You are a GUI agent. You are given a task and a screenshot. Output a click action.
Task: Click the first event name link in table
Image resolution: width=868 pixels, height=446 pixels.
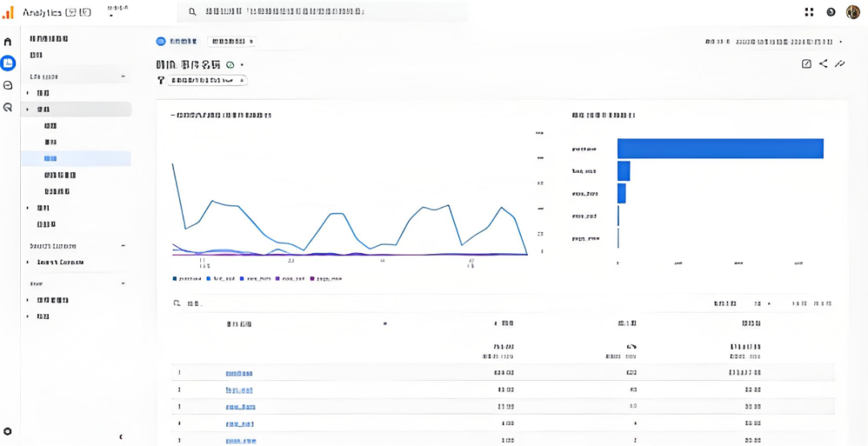tap(239, 374)
